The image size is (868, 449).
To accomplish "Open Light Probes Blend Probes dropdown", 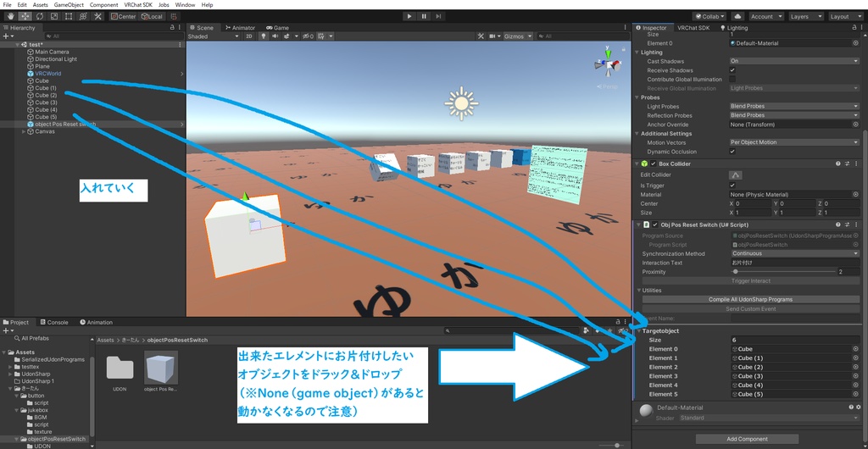I will point(794,106).
